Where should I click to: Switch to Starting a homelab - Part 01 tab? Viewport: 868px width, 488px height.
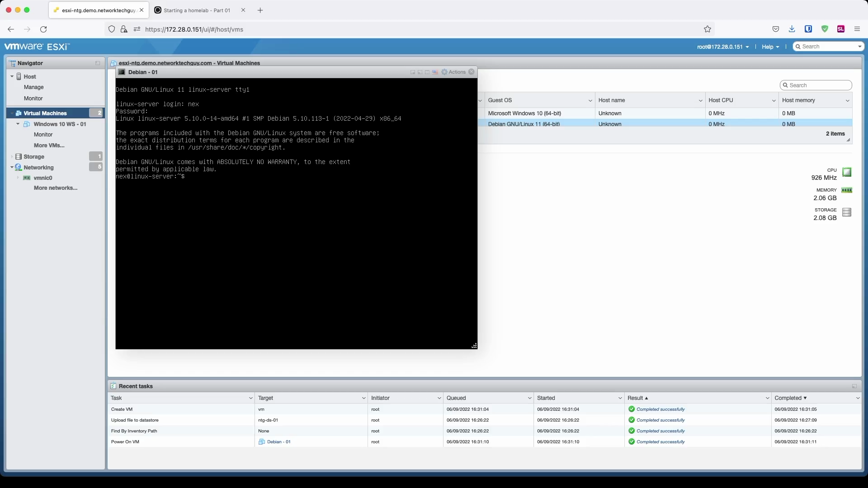pyautogui.click(x=197, y=10)
